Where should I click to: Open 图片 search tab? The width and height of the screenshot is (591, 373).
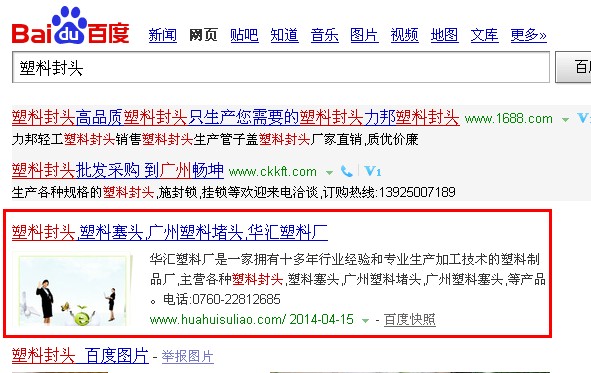364,35
